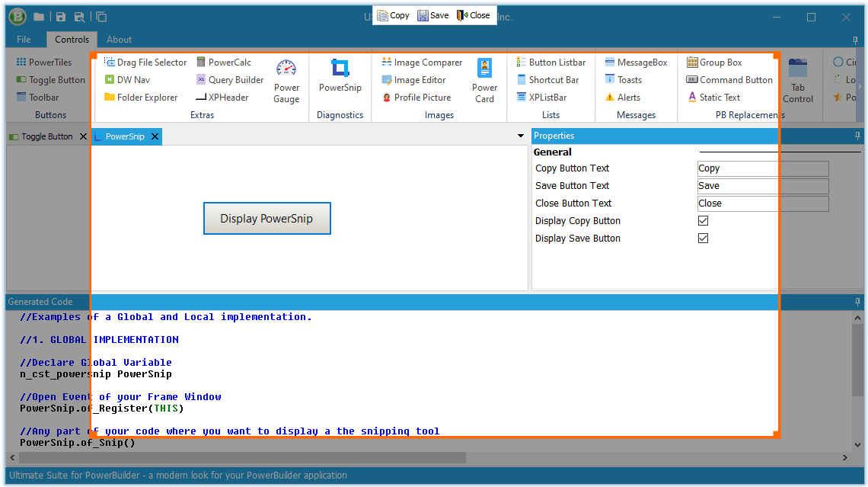Click the code pane horizontal scrollbar thumb
The image size is (868, 487).
click(242, 457)
